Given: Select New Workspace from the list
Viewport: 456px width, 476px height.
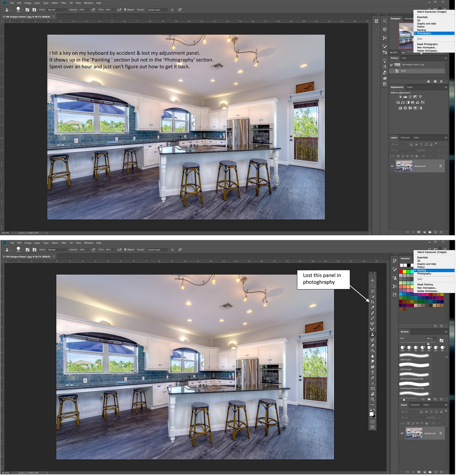Looking at the screenshot, I should click(426, 288).
